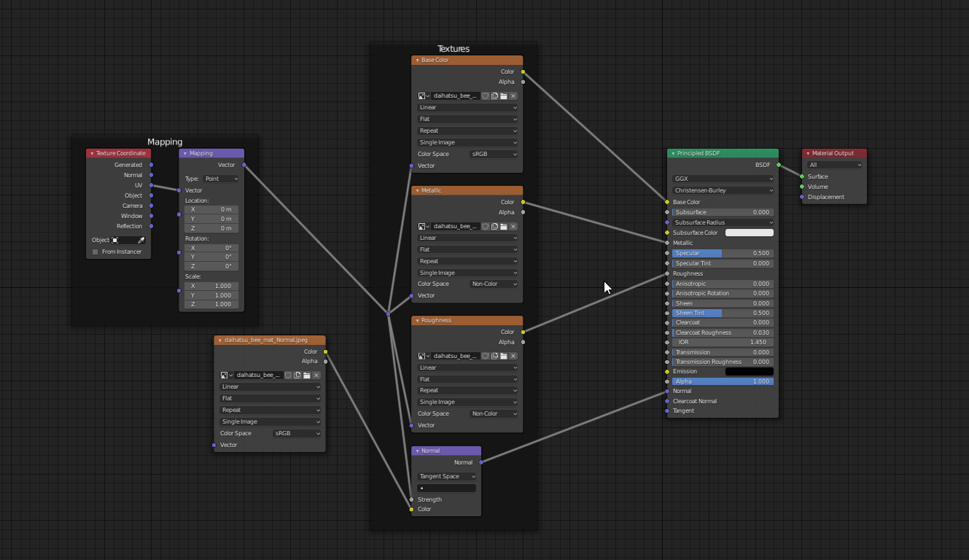
Task: Click Rotation Z field in Mapping node
Action: pyautogui.click(x=211, y=266)
